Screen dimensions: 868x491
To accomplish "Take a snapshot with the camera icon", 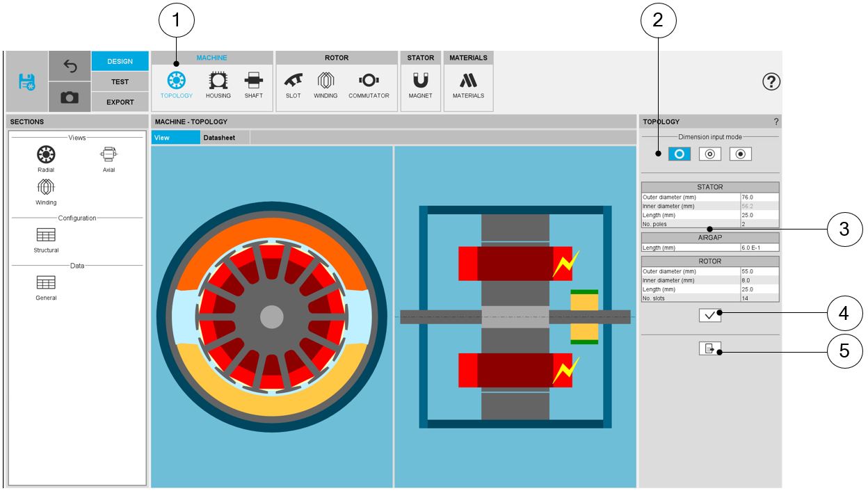I will (70, 97).
